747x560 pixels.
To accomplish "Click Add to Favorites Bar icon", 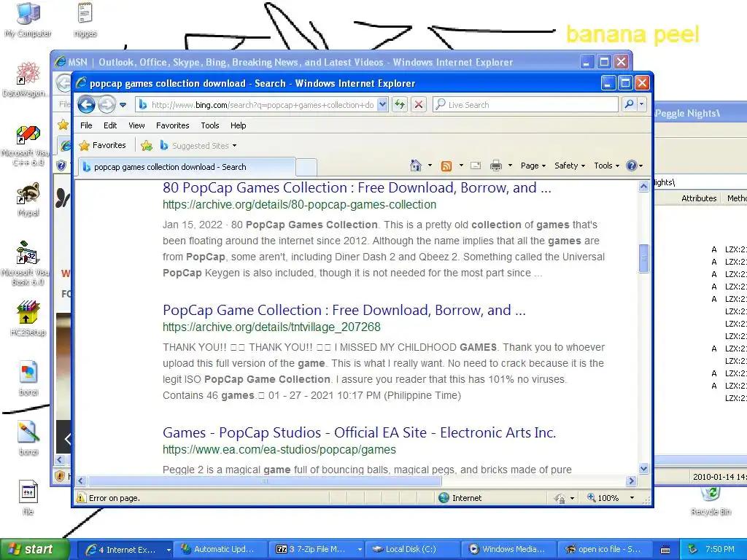I will pos(147,146).
